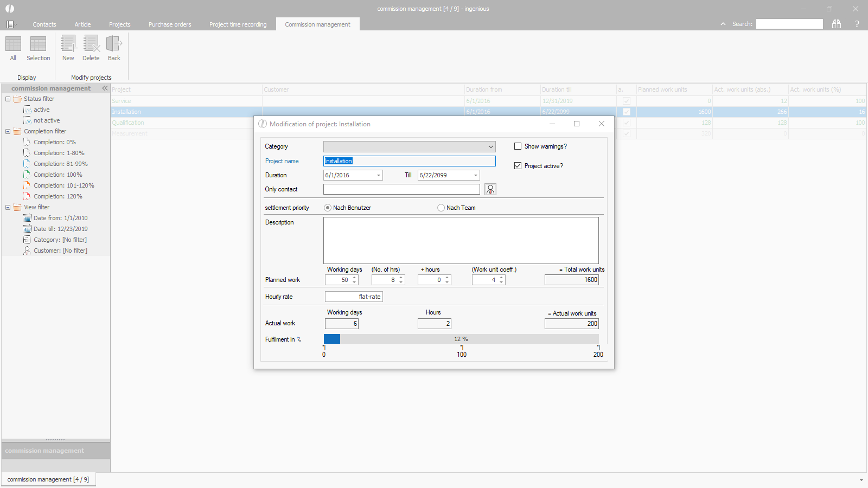Click the Selection display icon
Viewport: 868px width, 488px height.
coord(38,44)
